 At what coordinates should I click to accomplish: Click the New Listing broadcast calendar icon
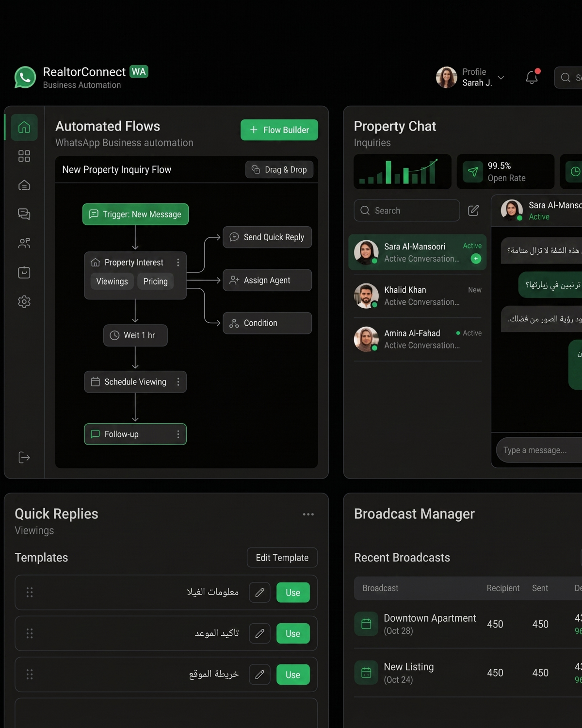pyautogui.click(x=366, y=673)
